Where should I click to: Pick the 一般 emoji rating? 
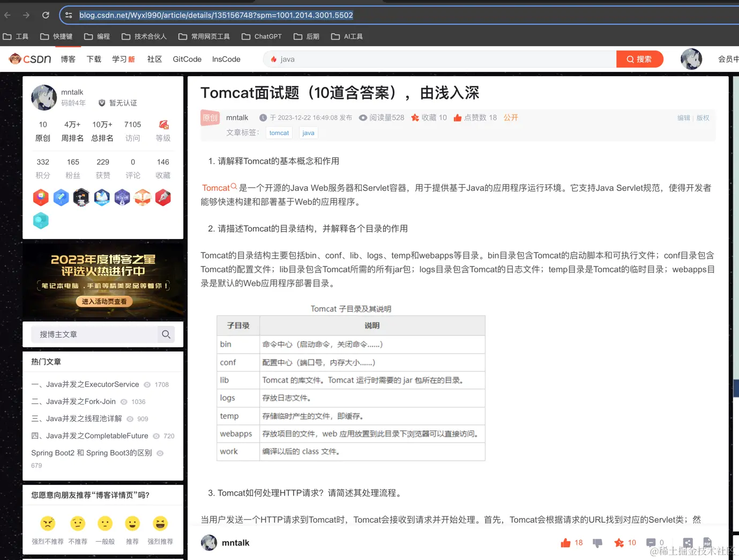[105, 524]
